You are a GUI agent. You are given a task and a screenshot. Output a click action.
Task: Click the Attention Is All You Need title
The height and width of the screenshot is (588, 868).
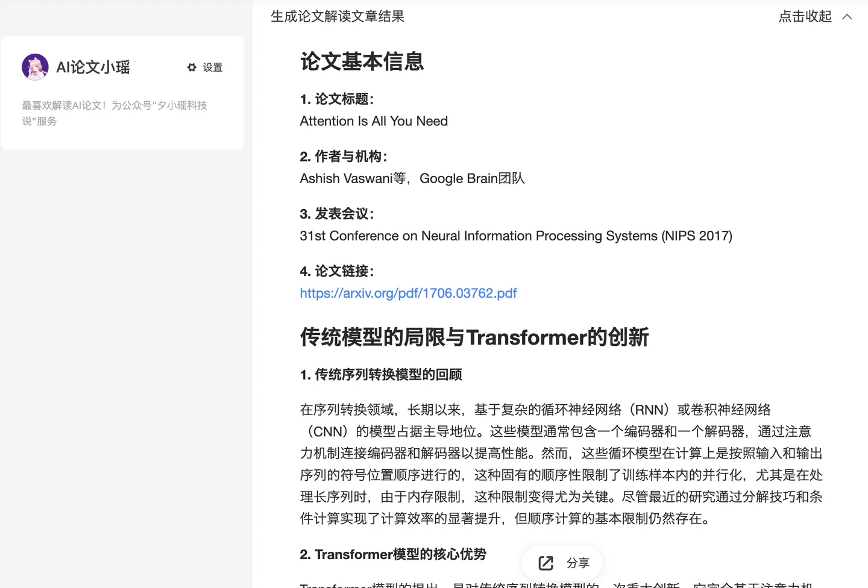pyautogui.click(x=374, y=121)
